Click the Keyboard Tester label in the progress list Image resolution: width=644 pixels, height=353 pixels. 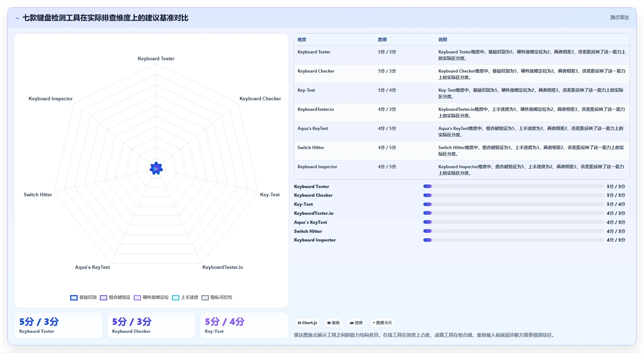tap(312, 187)
